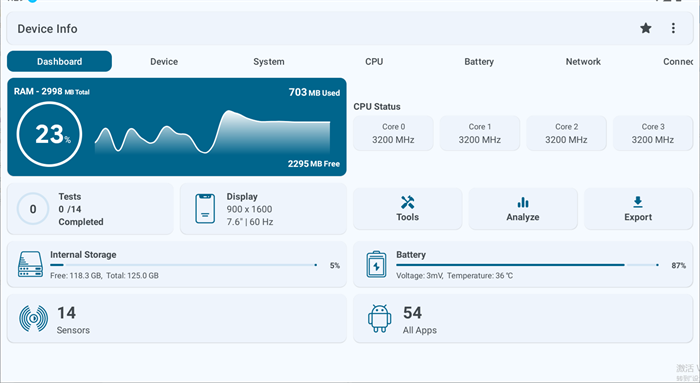Open the System tab
700x383 pixels.
point(269,62)
